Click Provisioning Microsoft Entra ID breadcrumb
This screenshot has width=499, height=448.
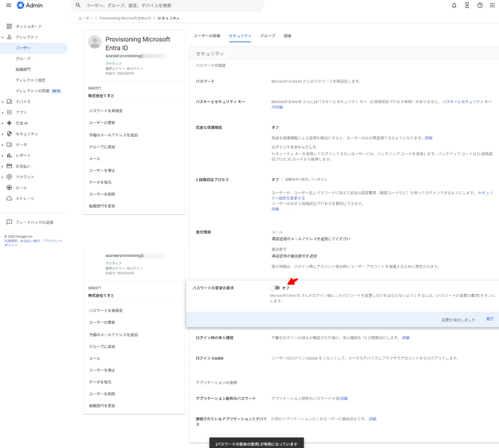tap(125, 18)
